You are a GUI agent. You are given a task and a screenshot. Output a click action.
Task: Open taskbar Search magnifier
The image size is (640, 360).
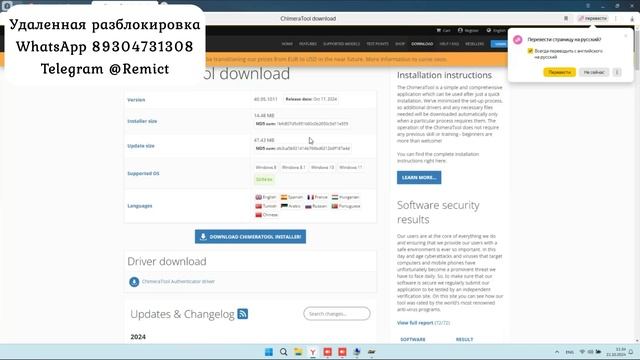point(283,352)
